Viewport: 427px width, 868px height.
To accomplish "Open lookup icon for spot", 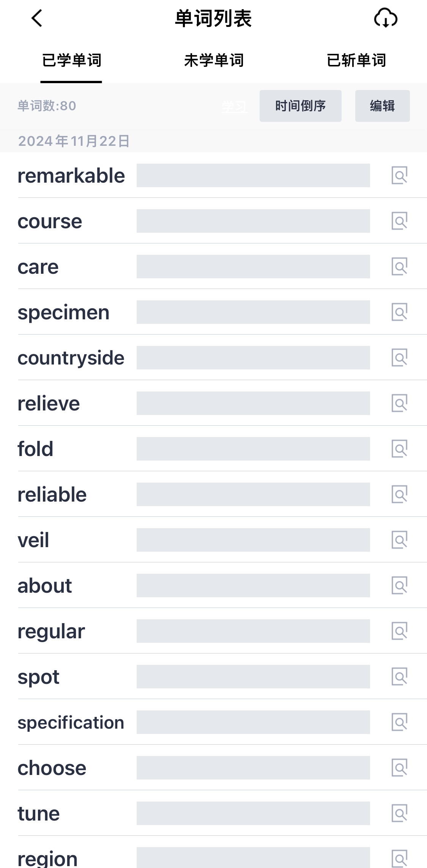I will tap(399, 677).
